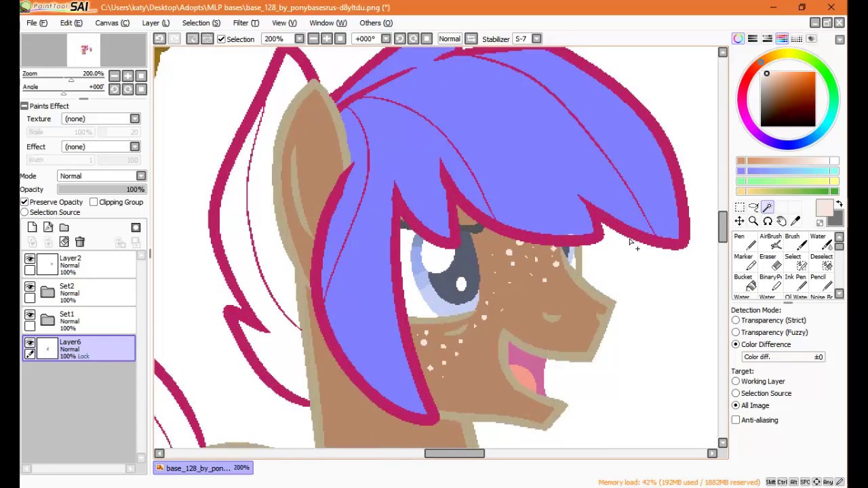The height and width of the screenshot is (488, 868).
Task: Hide the Set1 layer folder
Action: pos(30,314)
